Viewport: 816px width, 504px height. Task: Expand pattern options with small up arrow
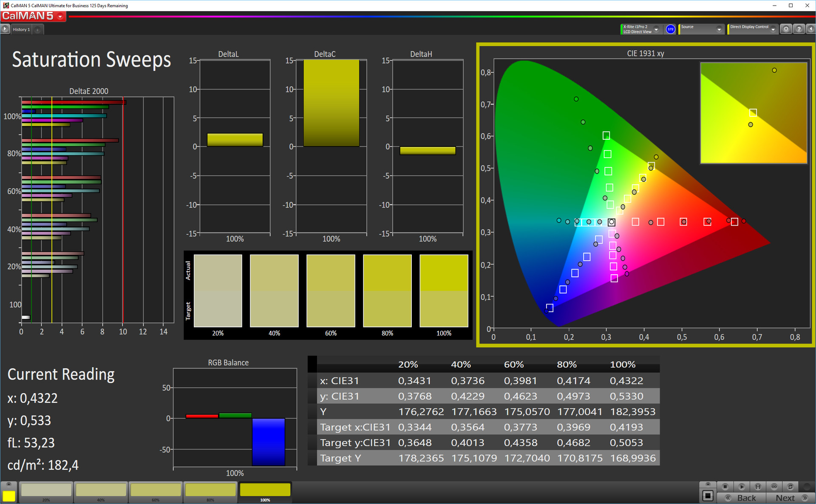(x=708, y=484)
